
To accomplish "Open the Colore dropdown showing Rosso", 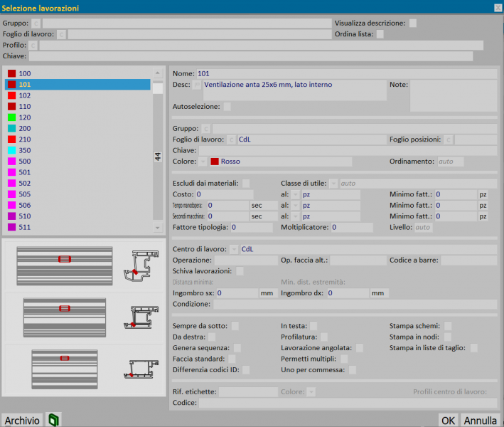I will (x=203, y=162).
